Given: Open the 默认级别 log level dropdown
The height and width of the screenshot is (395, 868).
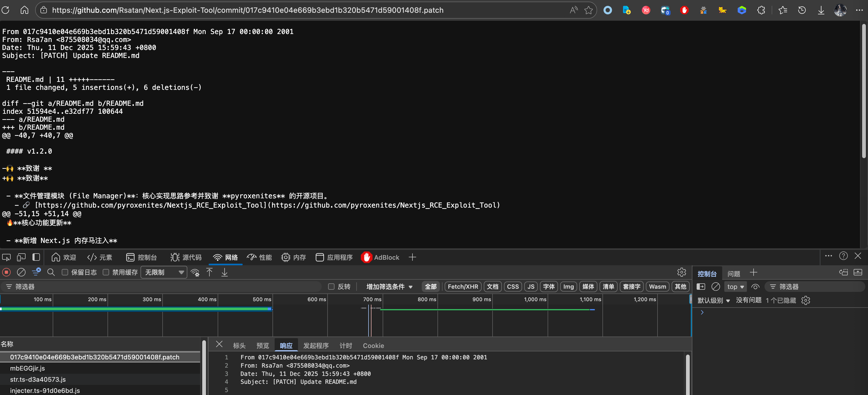Looking at the screenshot, I should pos(714,300).
